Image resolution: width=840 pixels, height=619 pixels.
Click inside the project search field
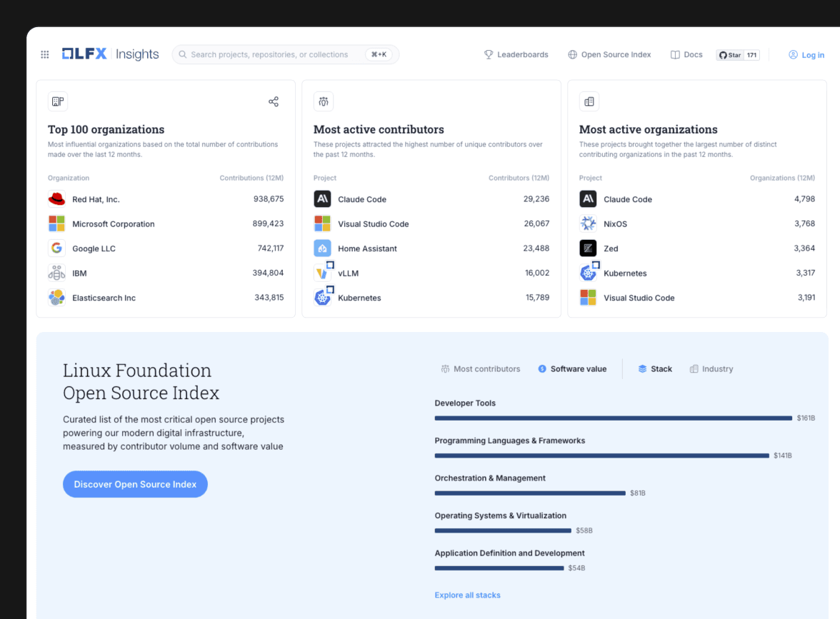(279, 54)
